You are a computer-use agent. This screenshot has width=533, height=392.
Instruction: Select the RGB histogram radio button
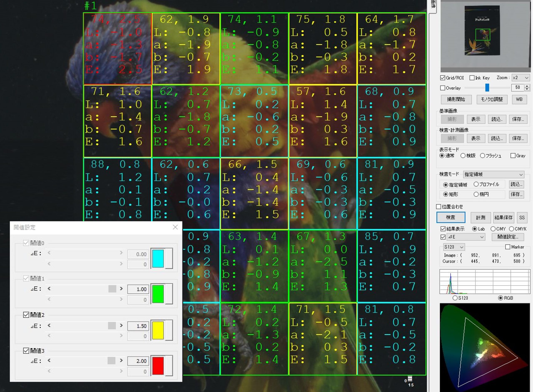(501, 298)
